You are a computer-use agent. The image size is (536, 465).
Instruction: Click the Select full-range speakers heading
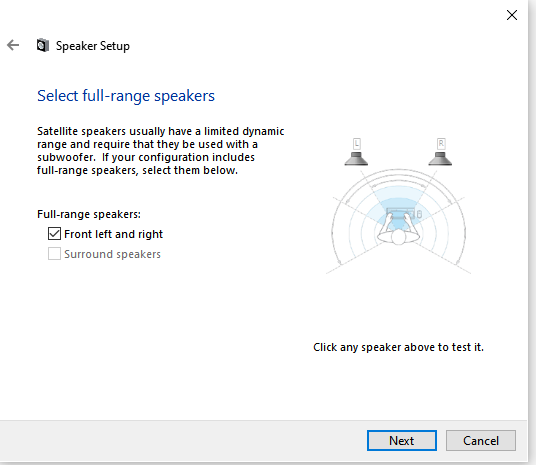coord(126,96)
